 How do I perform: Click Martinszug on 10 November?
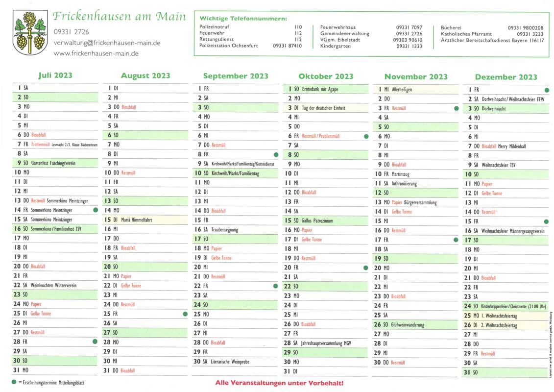click(x=401, y=174)
